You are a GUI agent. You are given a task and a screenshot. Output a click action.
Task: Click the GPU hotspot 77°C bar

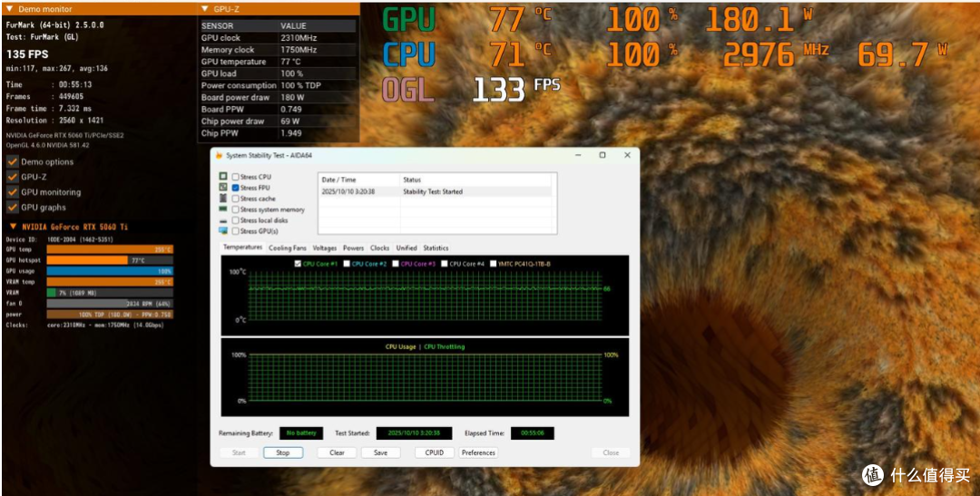pos(110,260)
